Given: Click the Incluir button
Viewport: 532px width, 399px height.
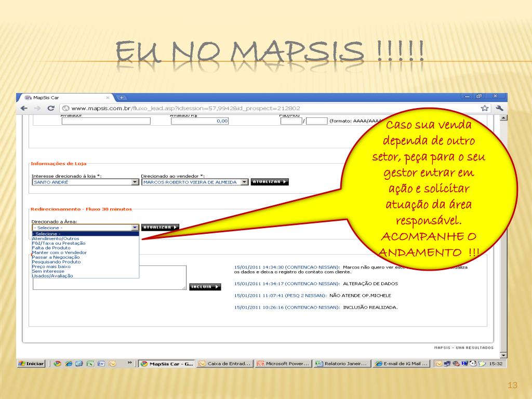Looking at the screenshot, I should tap(205, 287).
